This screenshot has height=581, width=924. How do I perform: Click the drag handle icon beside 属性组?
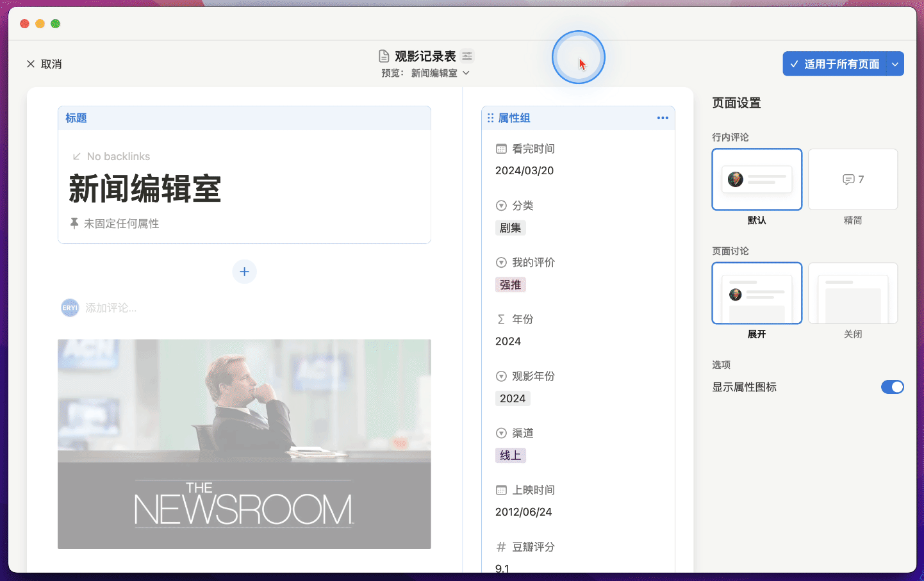[490, 118]
